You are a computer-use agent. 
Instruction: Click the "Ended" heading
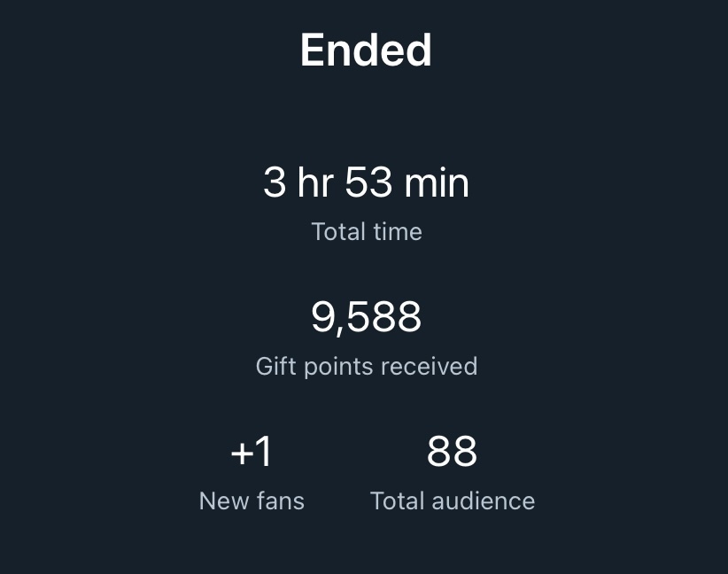(366, 50)
